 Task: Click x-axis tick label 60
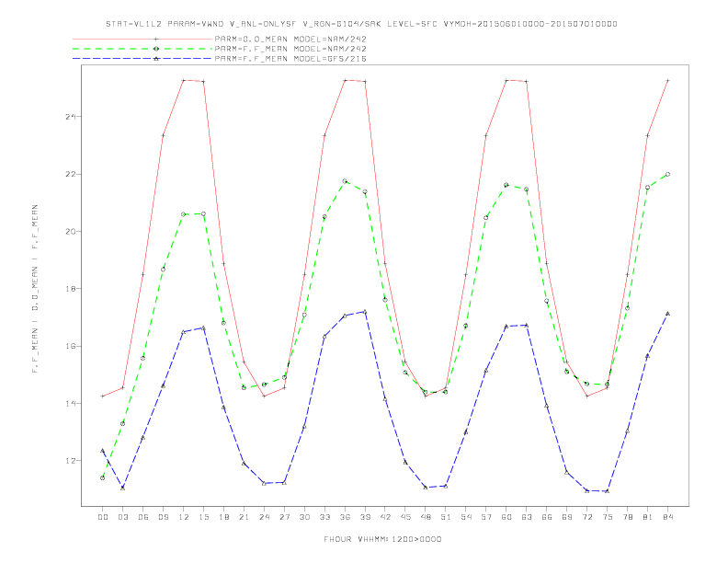click(x=506, y=517)
